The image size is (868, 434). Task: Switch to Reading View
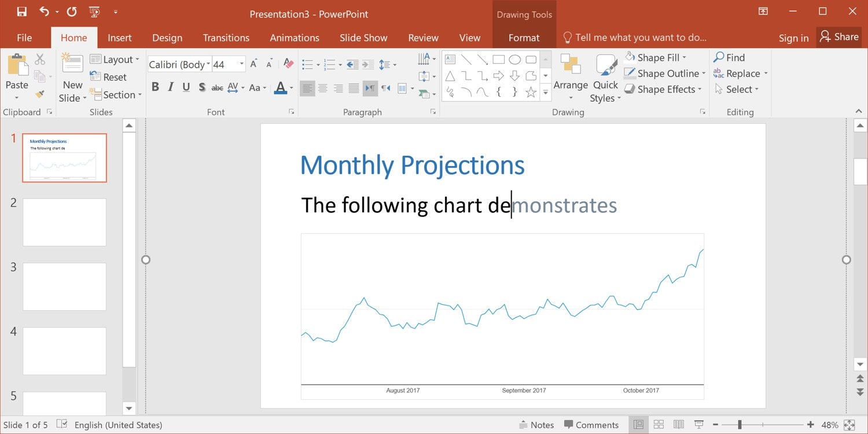pos(678,424)
